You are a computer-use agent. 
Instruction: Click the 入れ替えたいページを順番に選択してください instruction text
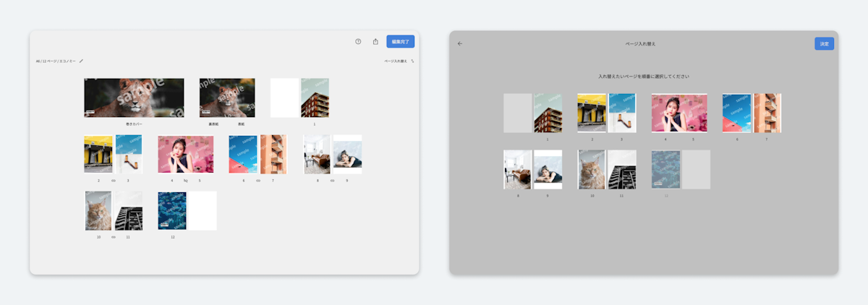tap(643, 76)
